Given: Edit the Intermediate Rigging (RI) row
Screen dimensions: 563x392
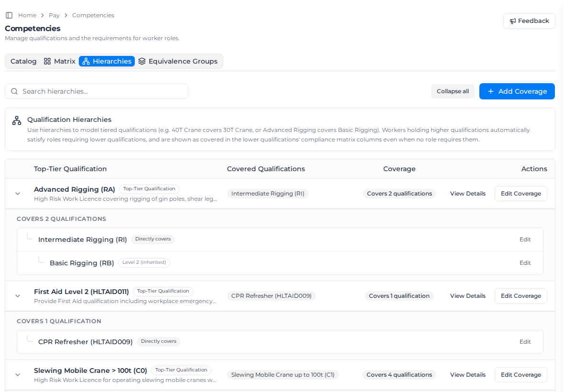Looking at the screenshot, I should pyautogui.click(x=525, y=240).
